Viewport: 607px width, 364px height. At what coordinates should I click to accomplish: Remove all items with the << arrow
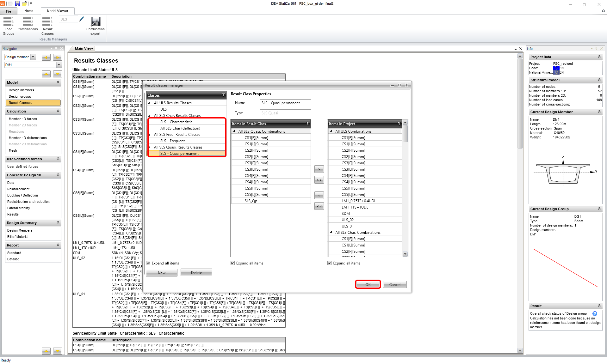[319, 206]
